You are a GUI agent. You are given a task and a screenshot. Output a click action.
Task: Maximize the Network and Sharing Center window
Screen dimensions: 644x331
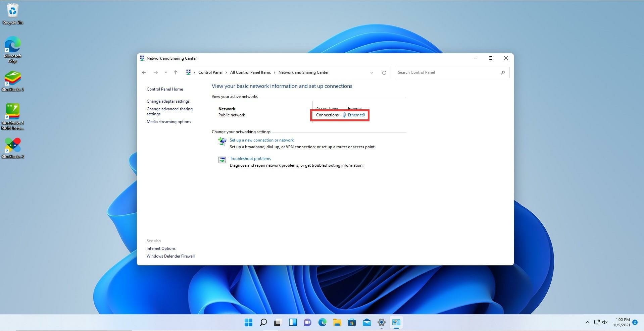click(491, 58)
